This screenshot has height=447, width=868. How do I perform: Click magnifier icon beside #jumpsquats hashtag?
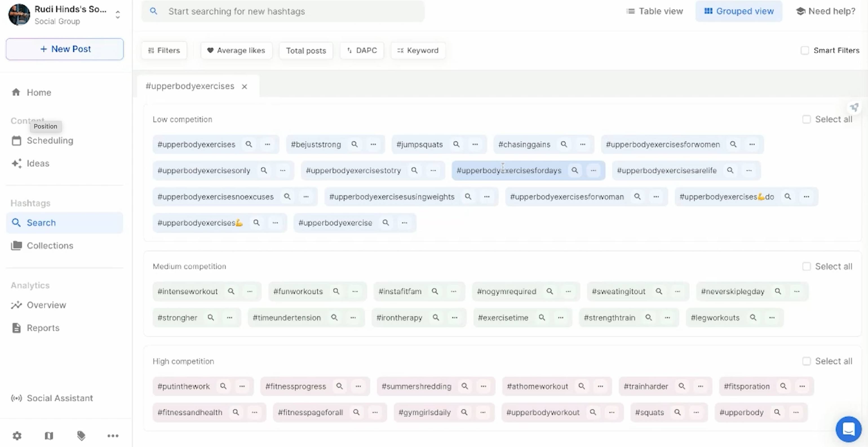(x=456, y=144)
